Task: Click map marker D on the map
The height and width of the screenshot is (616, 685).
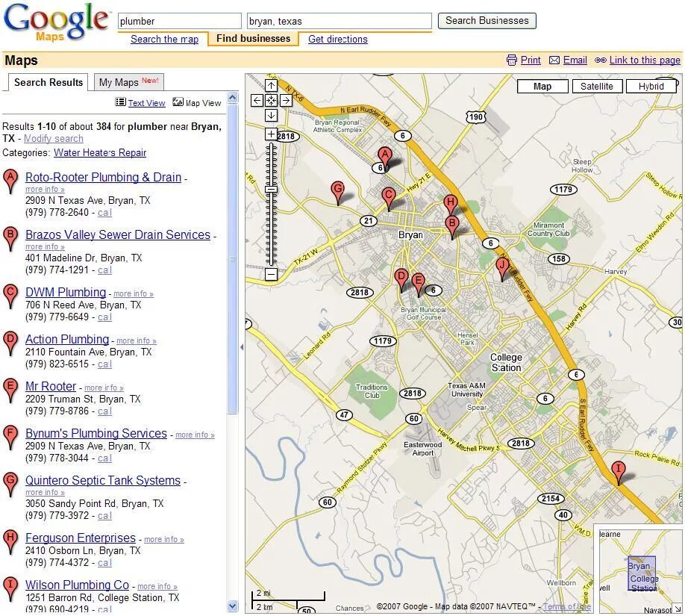Action: point(401,281)
